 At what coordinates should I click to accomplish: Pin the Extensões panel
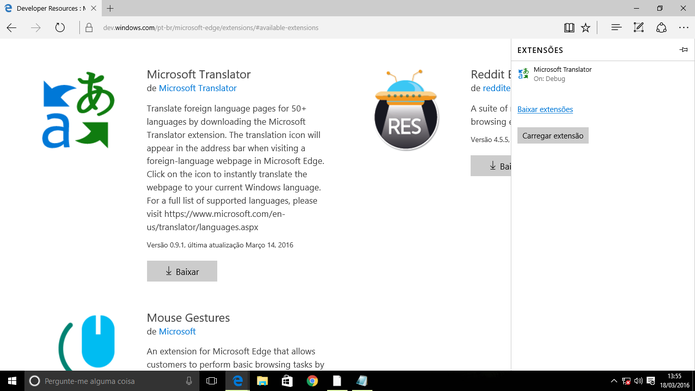pos(683,50)
